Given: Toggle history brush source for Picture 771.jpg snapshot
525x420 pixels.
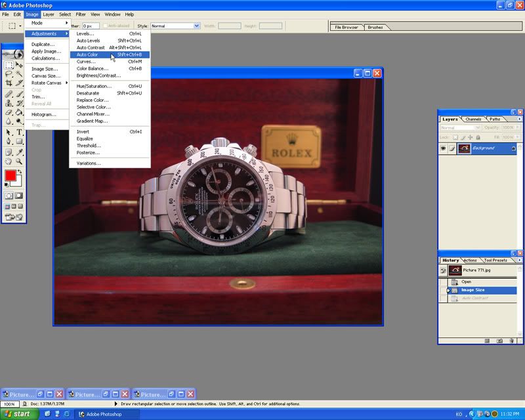Looking at the screenshot, I should [x=444, y=270].
